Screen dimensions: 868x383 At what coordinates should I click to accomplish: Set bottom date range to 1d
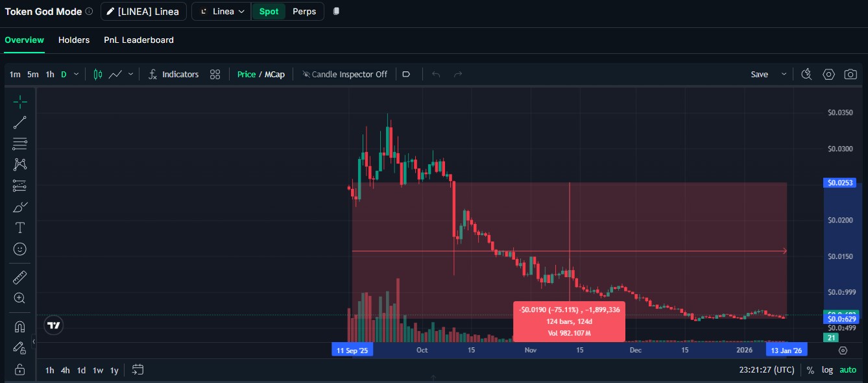[x=81, y=371]
